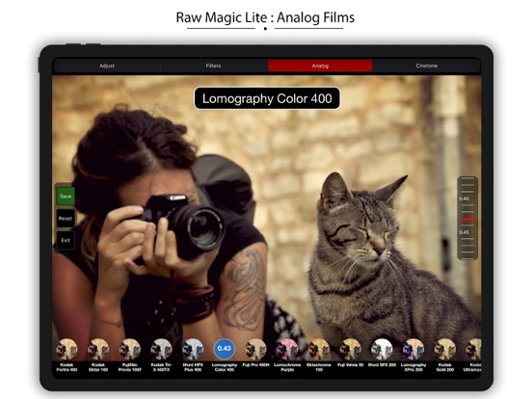Screen dimensions: 532x399
Task: Select the Analog tab
Action: coord(320,66)
